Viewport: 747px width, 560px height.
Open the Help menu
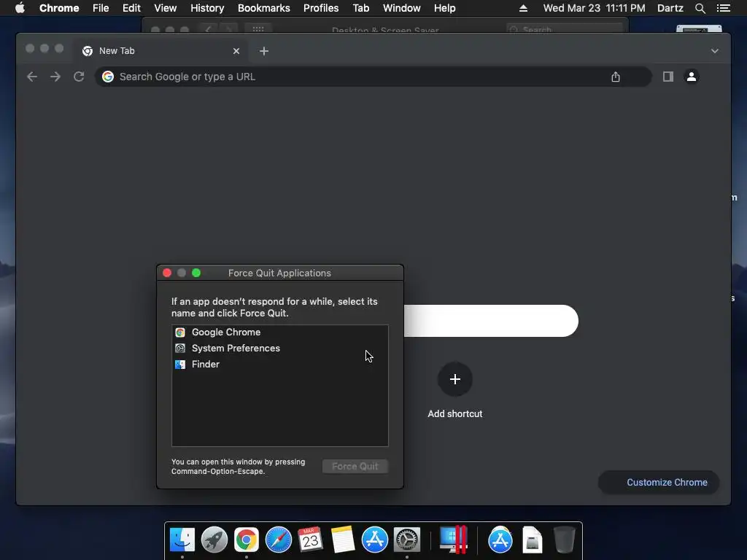pos(444,8)
